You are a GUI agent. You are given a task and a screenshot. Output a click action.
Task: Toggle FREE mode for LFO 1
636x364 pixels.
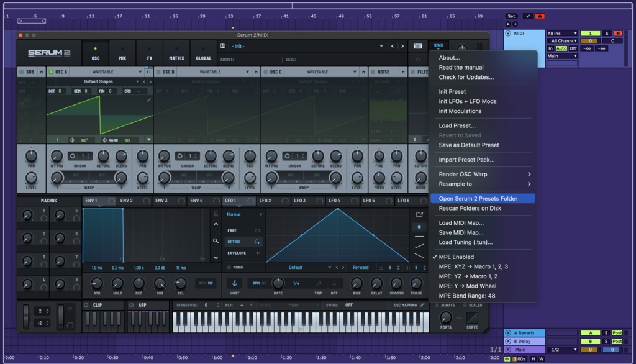(232, 230)
